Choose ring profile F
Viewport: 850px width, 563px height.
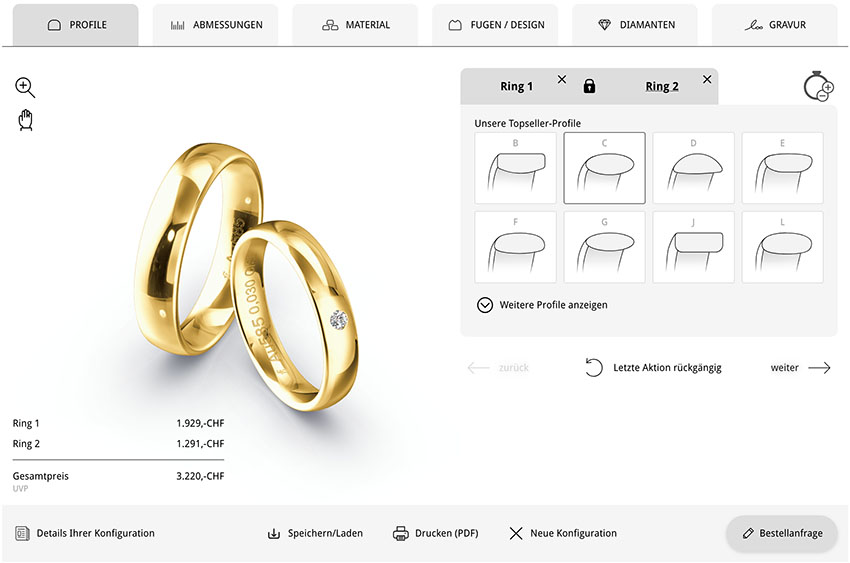click(x=516, y=247)
